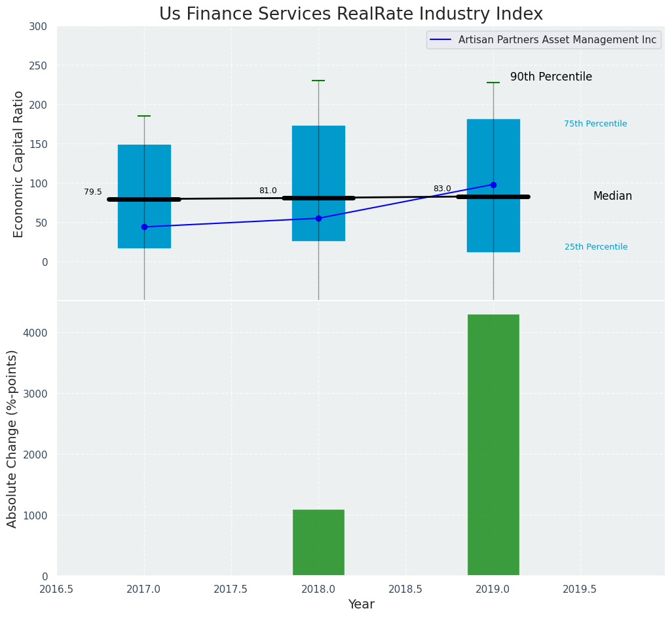
Task: Click the 79.5 median value label
Action: point(93,192)
